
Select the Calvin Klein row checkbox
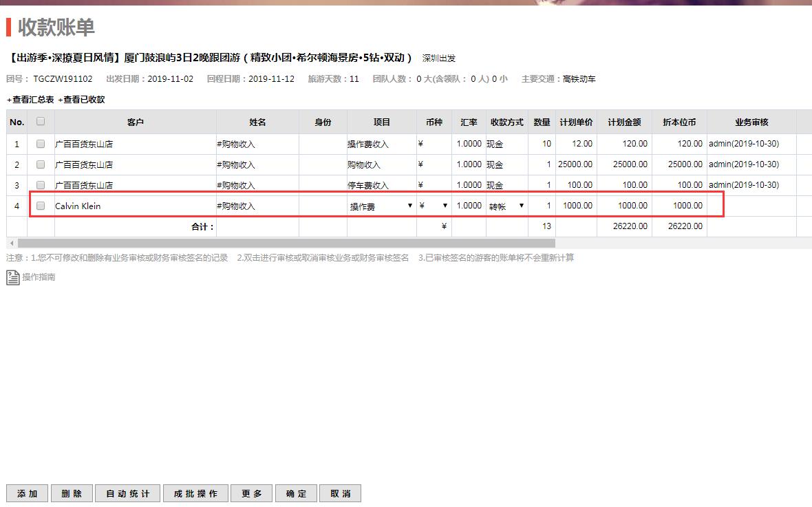pos(41,206)
